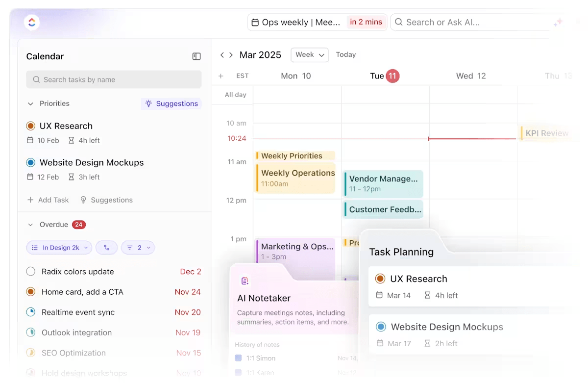Click the sidebar collapse icon beside Calendar heading
This screenshot has height=383, width=588.
(x=196, y=56)
